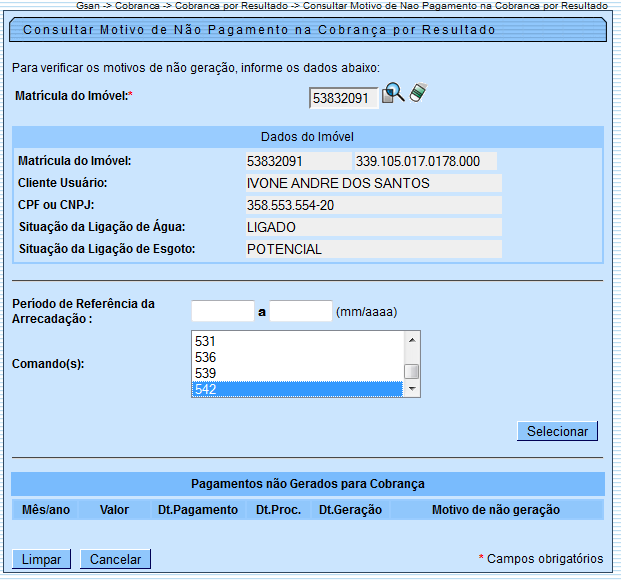Click the inscription field 339.105.017.0178.000
The height and width of the screenshot is (580, 621).
pyautogui.click(x=425, y=161)
